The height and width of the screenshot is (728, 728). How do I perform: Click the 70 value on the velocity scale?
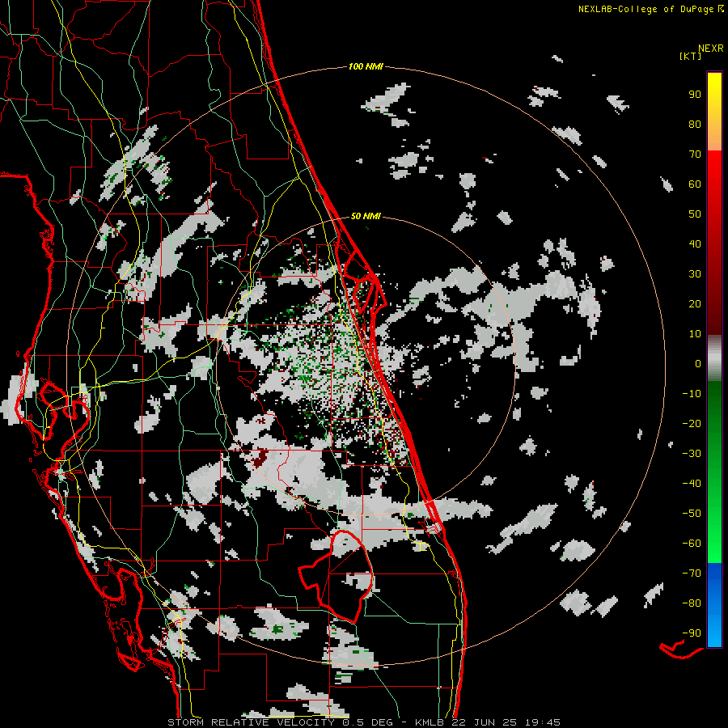(695, 154)
